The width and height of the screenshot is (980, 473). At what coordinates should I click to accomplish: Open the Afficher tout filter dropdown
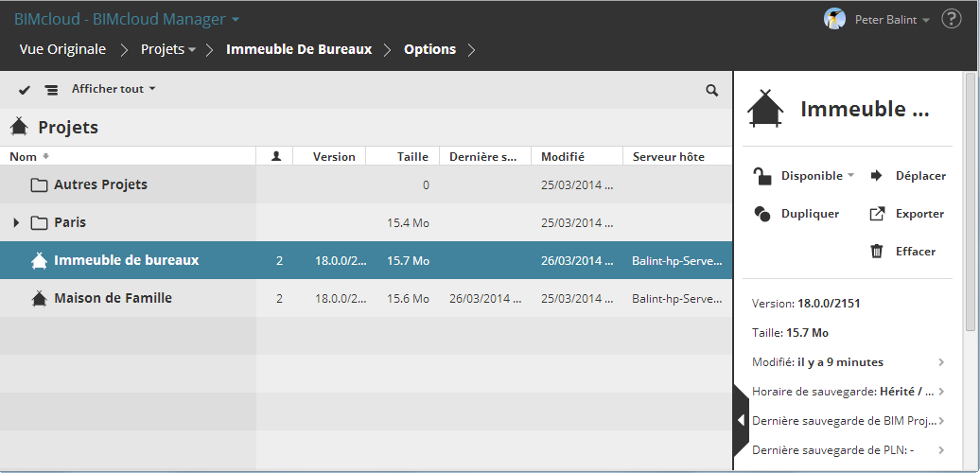pyautogui.click(x=114, y=89)
